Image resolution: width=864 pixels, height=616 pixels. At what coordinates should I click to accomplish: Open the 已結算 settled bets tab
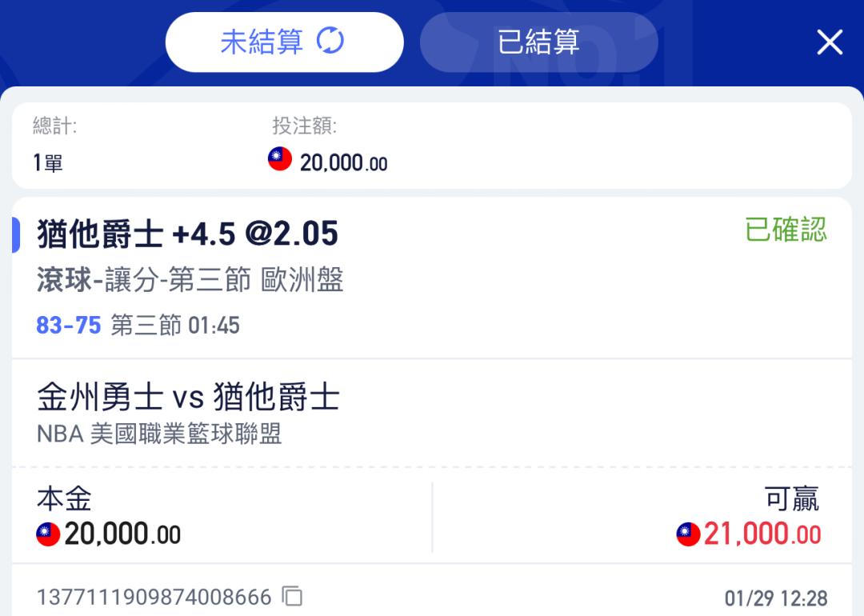(x=539, y=42)
